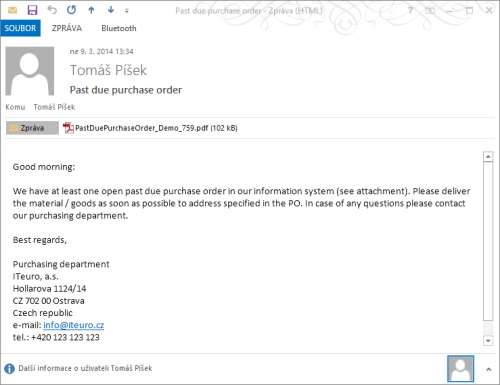The image size is (500, 385).
Task: Switch to the Bluetooth tab
Action: 119,28
